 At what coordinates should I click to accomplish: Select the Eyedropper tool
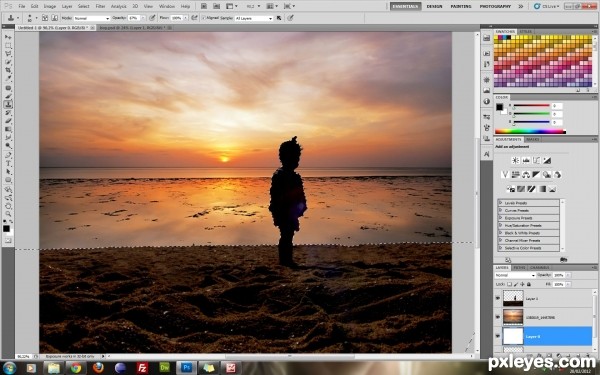[8, 79]
